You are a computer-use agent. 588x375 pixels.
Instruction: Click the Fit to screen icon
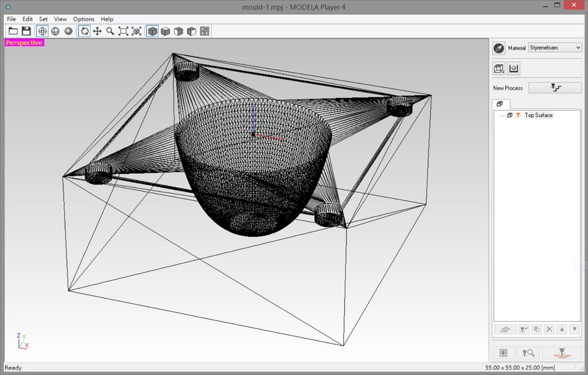(123, 31)
